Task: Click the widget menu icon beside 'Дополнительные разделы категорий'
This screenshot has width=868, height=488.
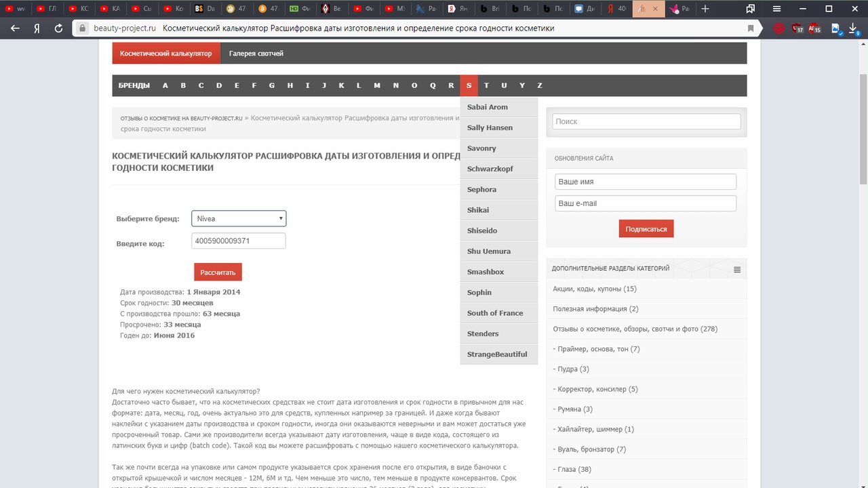Action: coord(737,270)
